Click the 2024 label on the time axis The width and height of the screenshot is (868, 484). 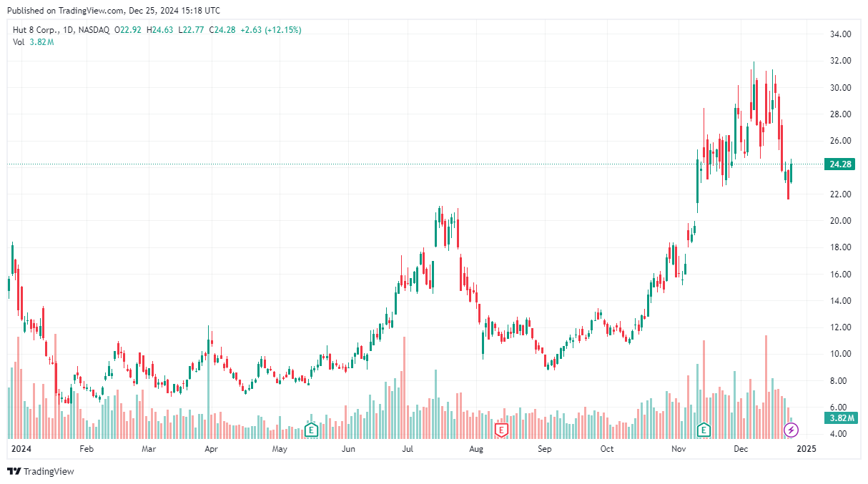click(x=21, y=450)
